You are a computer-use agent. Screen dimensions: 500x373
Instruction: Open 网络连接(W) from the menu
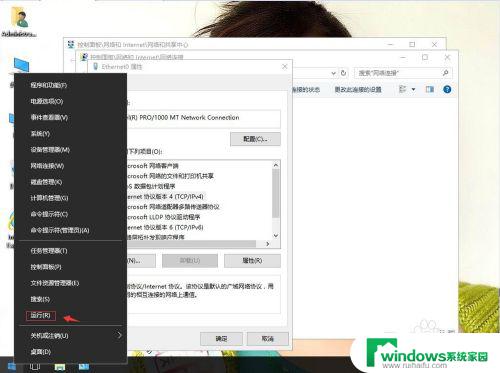tap(47, 166)
